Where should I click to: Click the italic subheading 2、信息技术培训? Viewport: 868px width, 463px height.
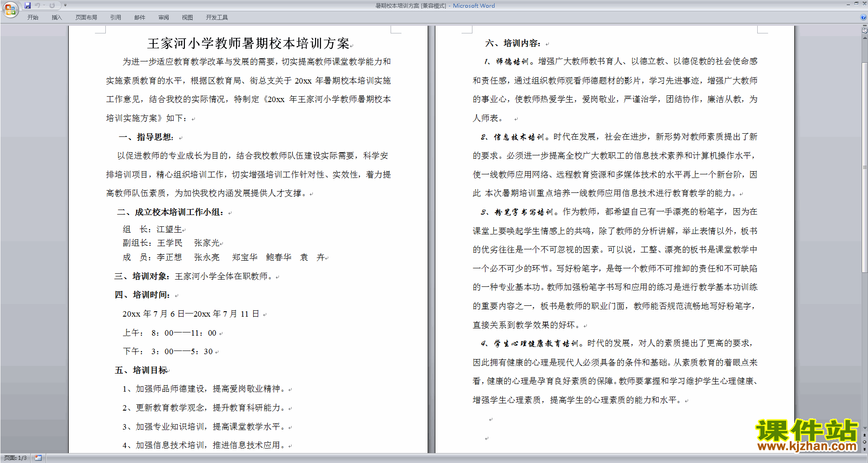[x=513, y=137]
